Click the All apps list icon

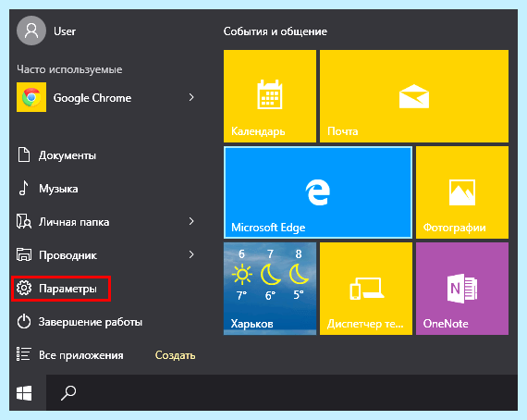[x=24, y=354]
